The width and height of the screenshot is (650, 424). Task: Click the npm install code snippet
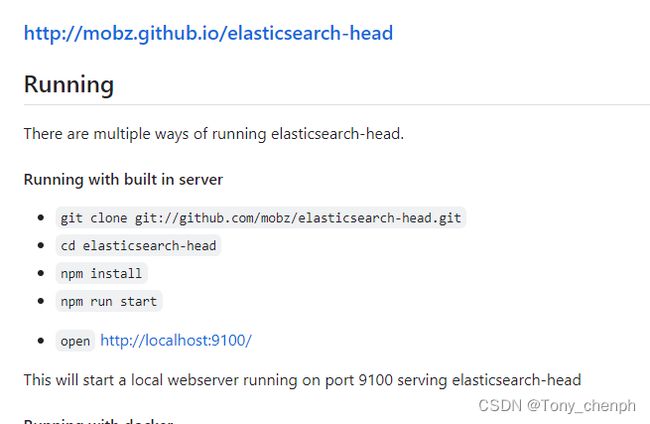101,274
